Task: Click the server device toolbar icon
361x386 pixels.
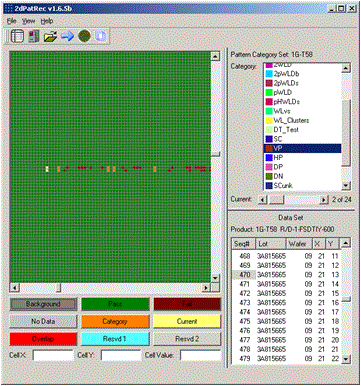Action: click(33, 36)
